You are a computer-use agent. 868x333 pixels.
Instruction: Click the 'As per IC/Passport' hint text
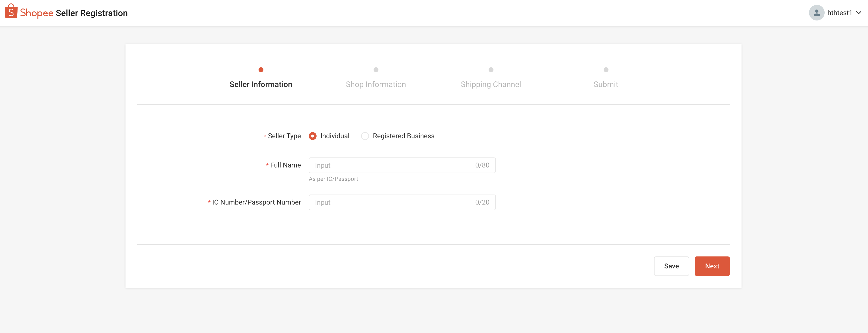tap(333, 179)
